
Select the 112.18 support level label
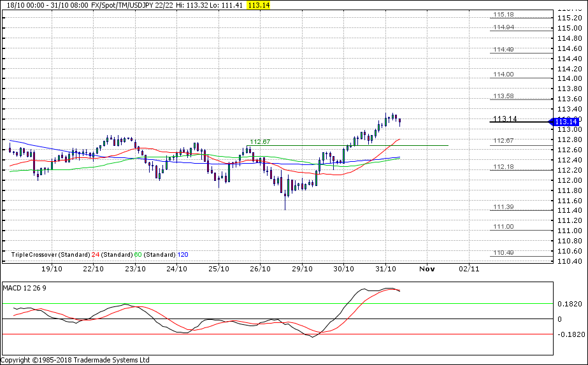[x=503, y=167]
